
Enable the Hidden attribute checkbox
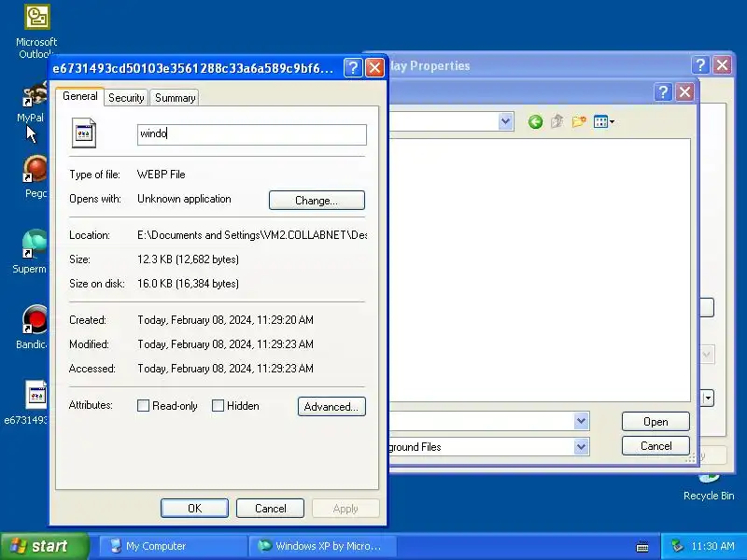(218, 406)
